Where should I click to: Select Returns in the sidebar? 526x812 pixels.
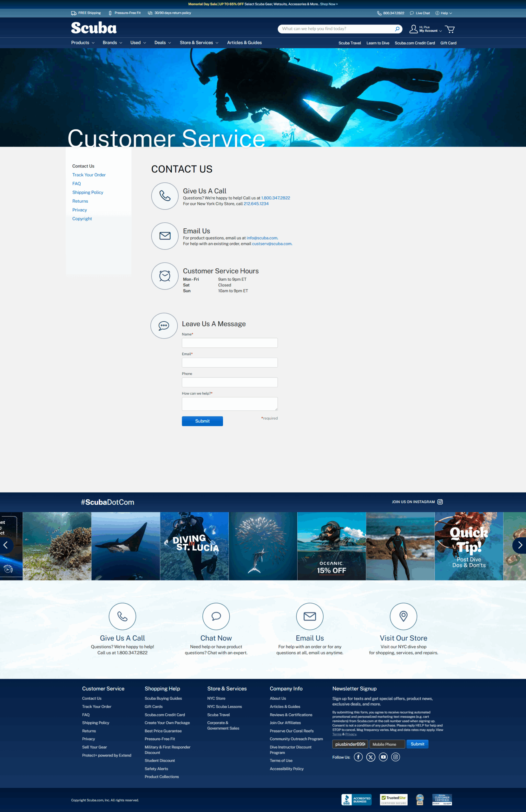(80, 201)
